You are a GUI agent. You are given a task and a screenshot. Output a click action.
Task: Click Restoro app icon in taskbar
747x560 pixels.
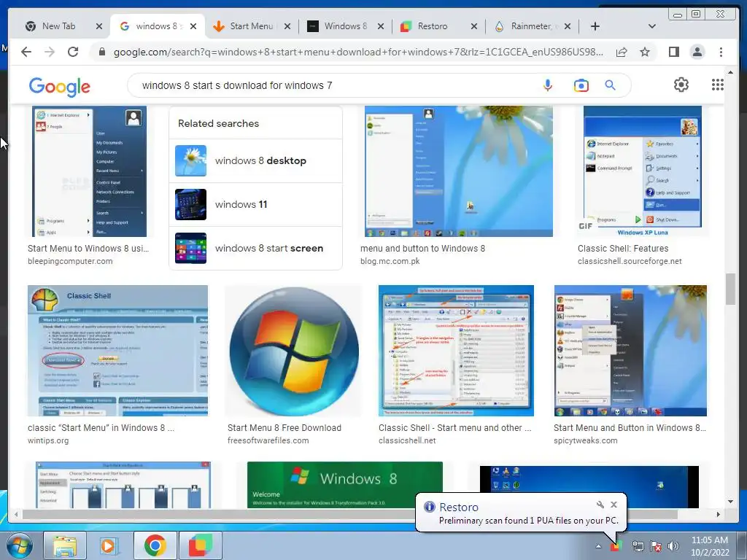(x=201, y=545)
